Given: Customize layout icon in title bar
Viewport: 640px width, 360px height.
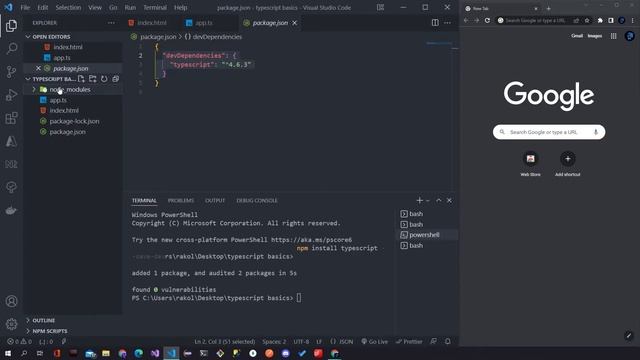Looking at the screenshot, I should pos(380,7).
